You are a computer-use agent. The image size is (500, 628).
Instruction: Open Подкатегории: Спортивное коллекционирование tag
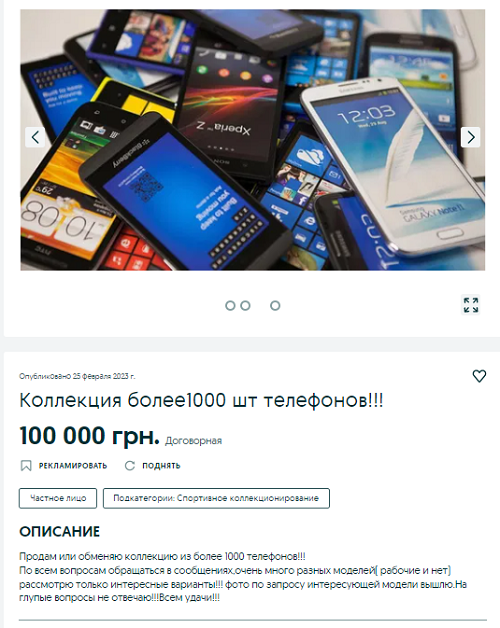pos(216,498)
